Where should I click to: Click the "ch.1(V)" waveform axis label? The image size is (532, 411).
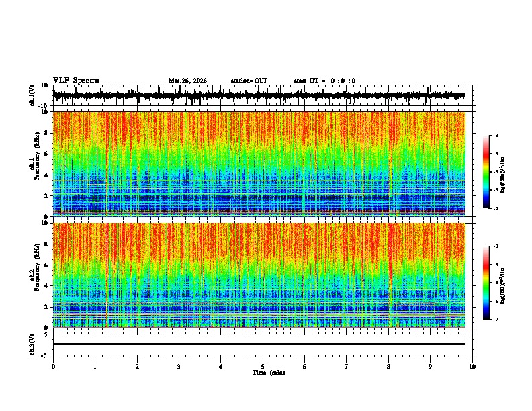click(x=32, y=95)
